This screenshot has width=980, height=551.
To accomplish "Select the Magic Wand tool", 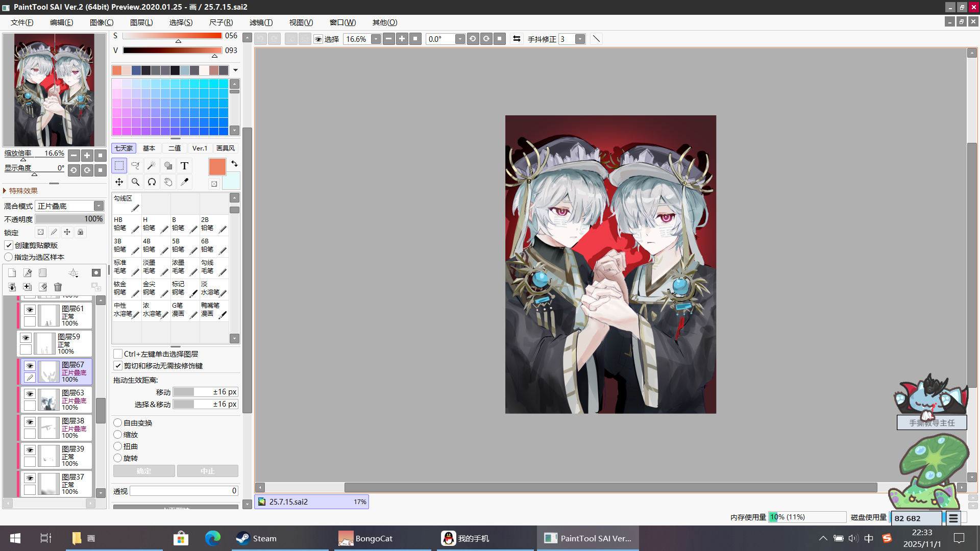I will coord(152,165).
